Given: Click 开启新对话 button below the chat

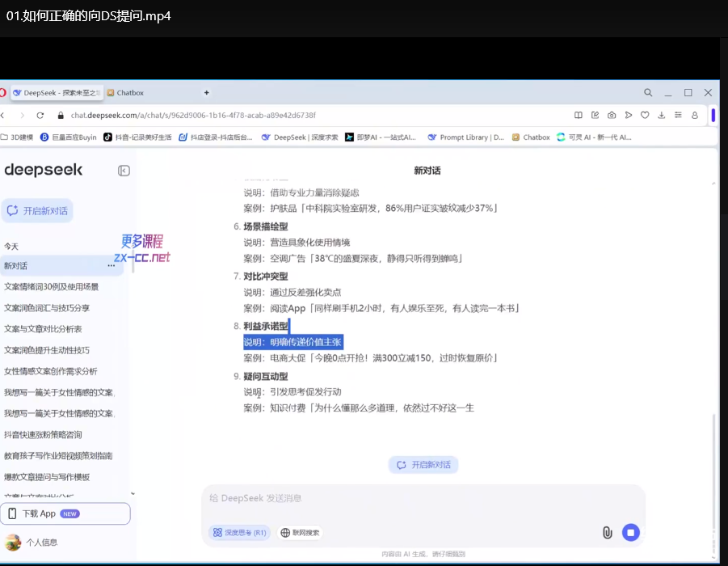Looking at the screenshot, I should tap(423, 465).
